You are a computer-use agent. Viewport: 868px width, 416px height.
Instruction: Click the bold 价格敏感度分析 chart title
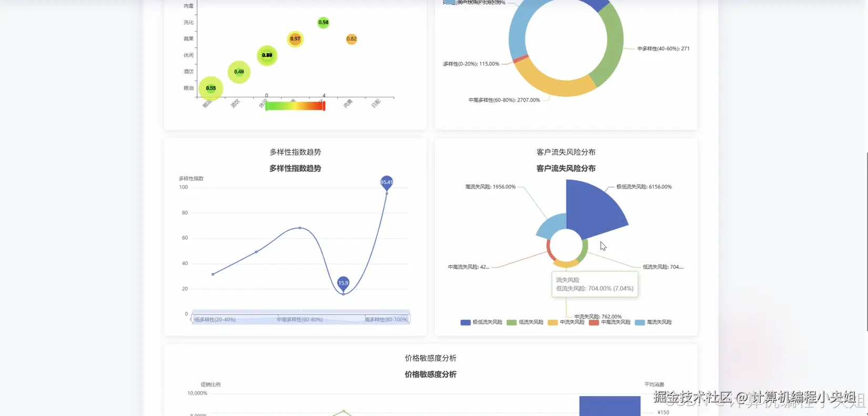(x=430, y=374)
